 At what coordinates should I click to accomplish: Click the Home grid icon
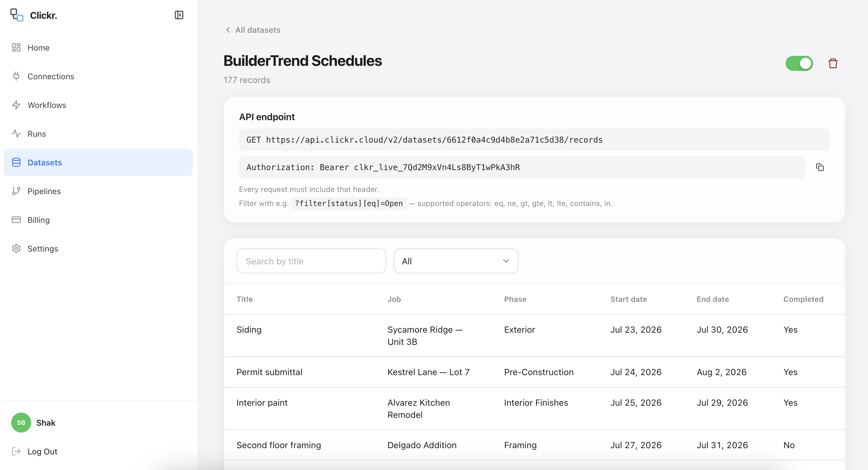pos(16,47)
